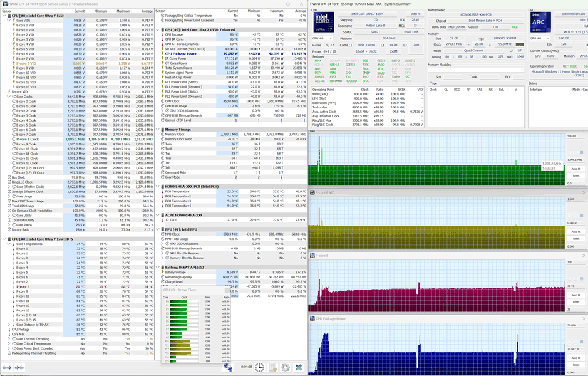Click middle color swatch in 1,995.1 MHz clock graph

575,153
